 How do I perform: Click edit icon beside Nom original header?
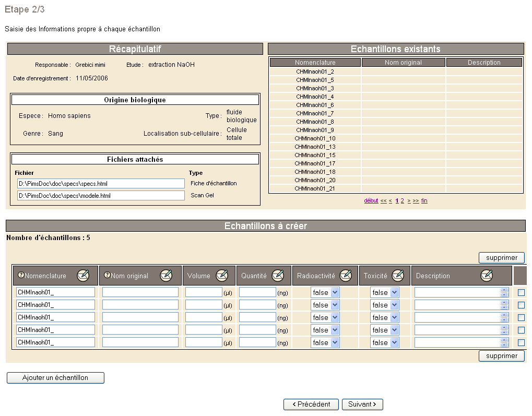[166, 276]
